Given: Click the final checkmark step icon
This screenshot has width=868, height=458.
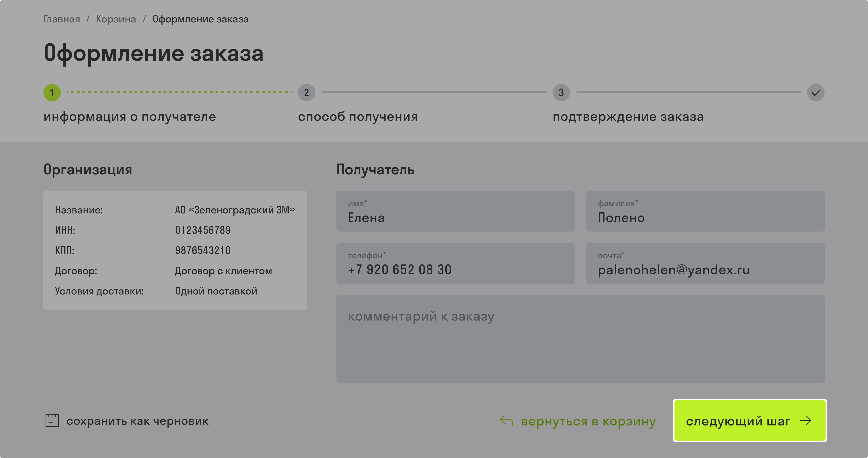Looking at the screenshot, I should 815,92.
